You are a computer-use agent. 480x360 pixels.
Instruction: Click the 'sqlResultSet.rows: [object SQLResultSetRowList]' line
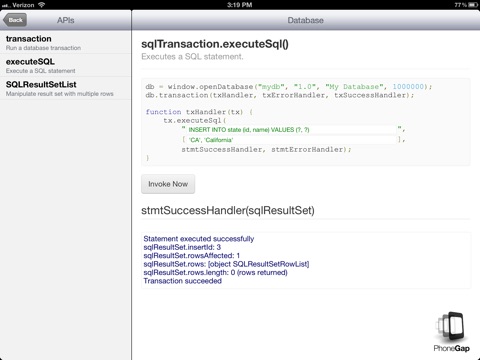(x=226, y=264)
